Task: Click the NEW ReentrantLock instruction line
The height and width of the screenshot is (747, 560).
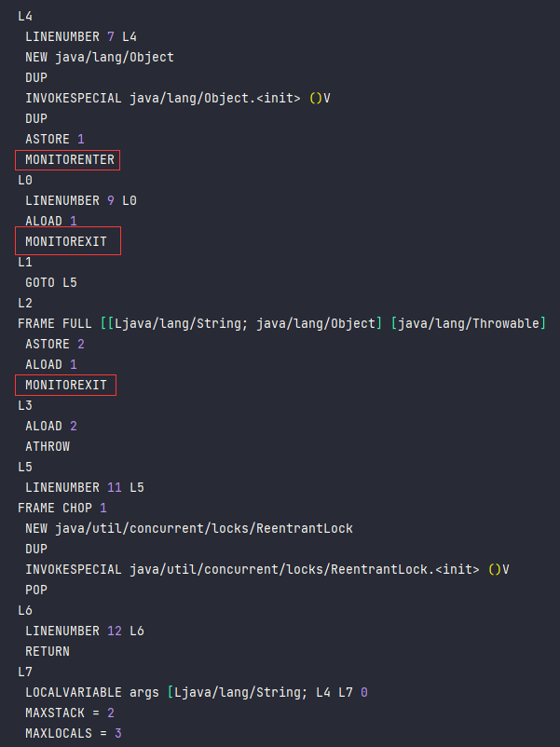Action: point(189,528)
